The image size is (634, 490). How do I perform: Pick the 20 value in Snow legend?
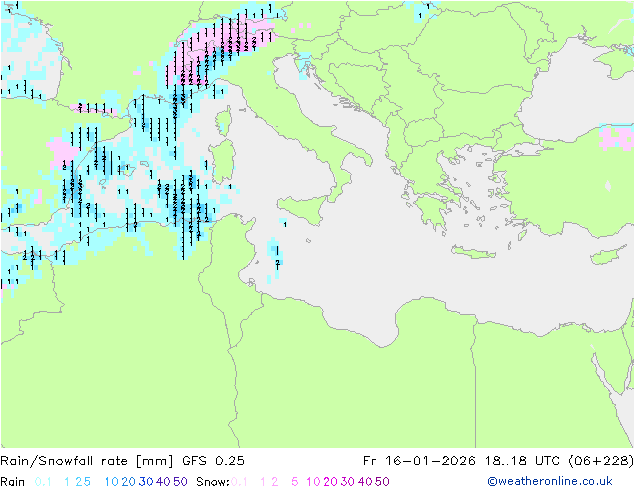330,482
